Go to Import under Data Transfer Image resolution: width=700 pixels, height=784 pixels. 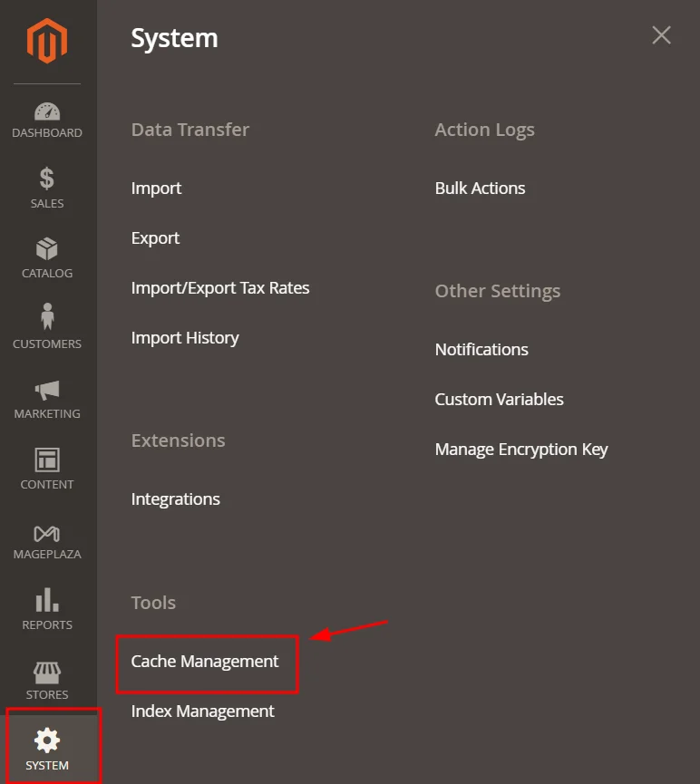pyautogui.click(x=156, y=189)
